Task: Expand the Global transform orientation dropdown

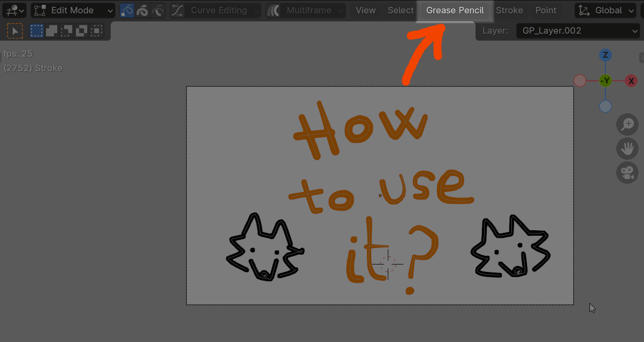Action: pyautogui.click(x=607, y=10)
